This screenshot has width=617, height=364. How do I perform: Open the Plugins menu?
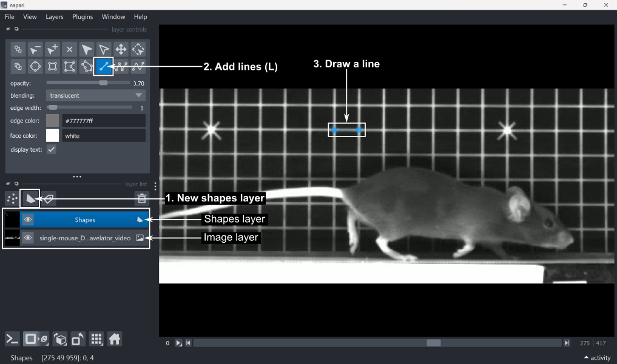click(x=83, y=17)
